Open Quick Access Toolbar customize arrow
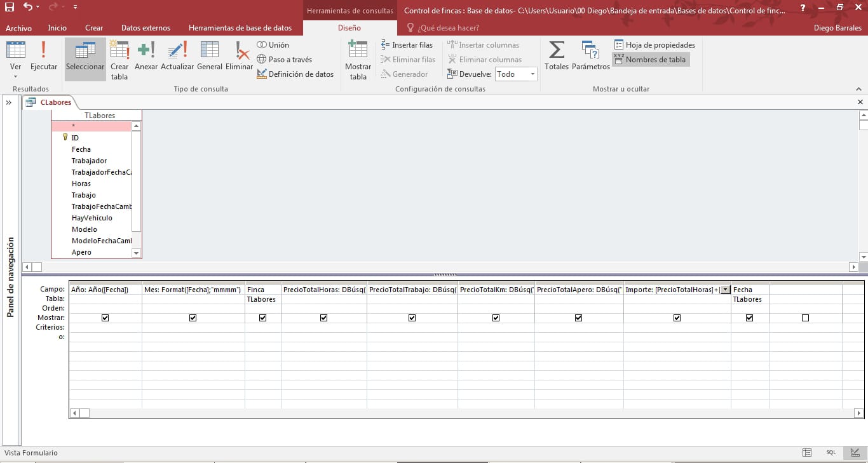This screenshot has width=868, height=463. click(x=75, y=8)
